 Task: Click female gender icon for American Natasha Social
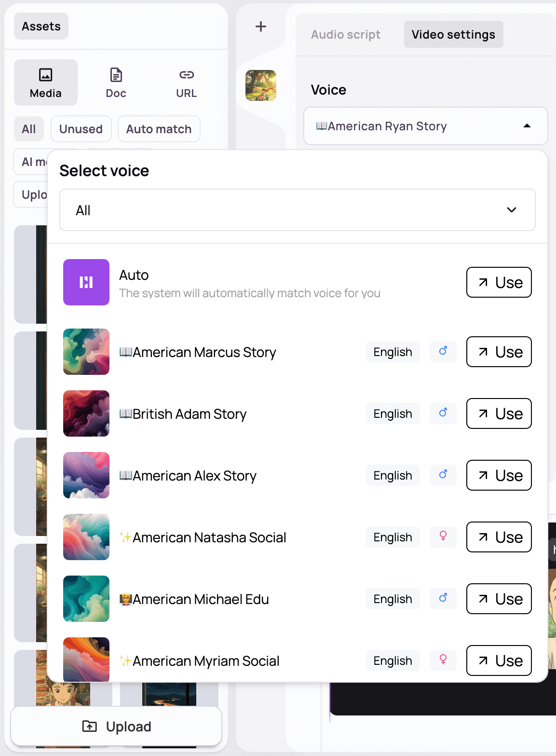click(443, 537)
